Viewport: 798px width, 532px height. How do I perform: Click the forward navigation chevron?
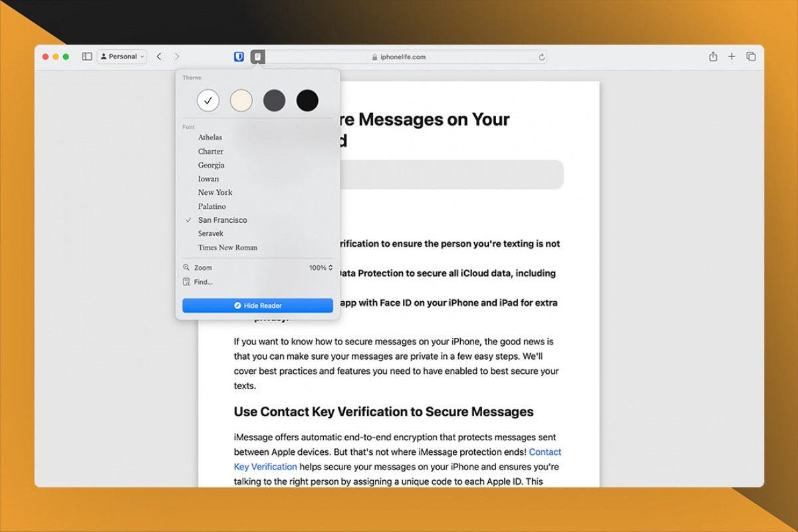[178, 57]
